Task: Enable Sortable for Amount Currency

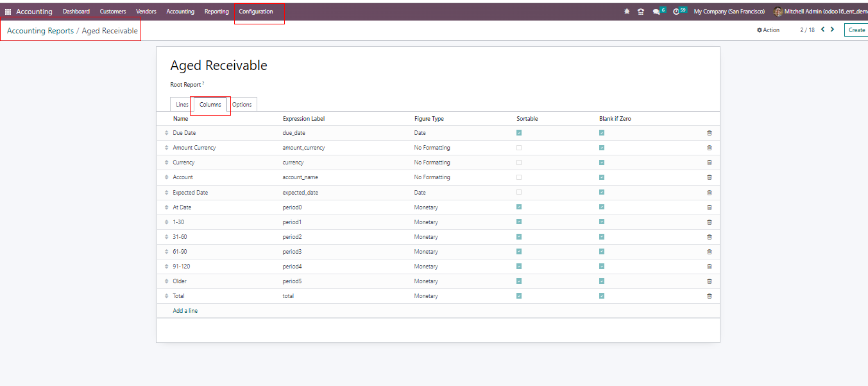Action: (519, 148)
